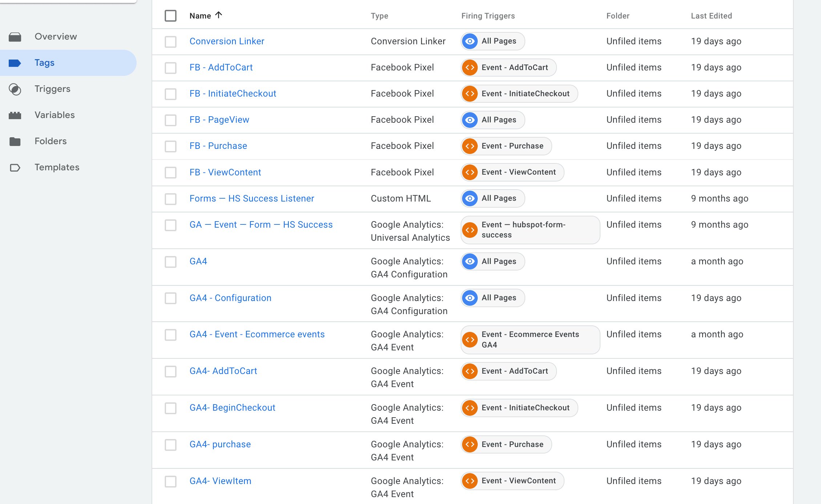Open the Overview section in the sidebar
The image size is (821, 504).
pos(55,36)
